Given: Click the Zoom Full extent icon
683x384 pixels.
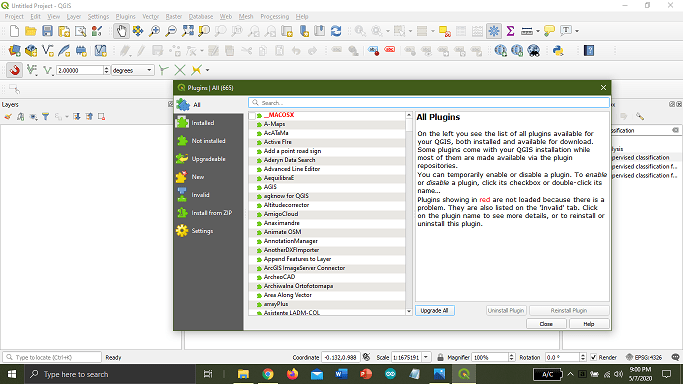Looking at the screenshot, I should point(188,31).
